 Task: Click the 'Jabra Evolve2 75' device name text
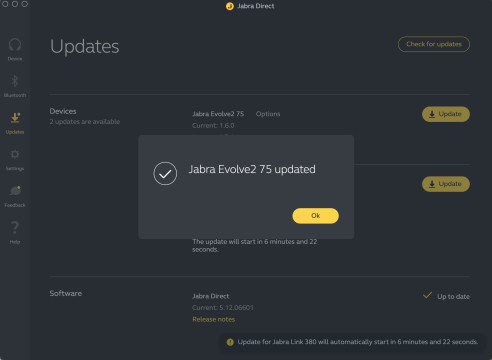point(218,114)
